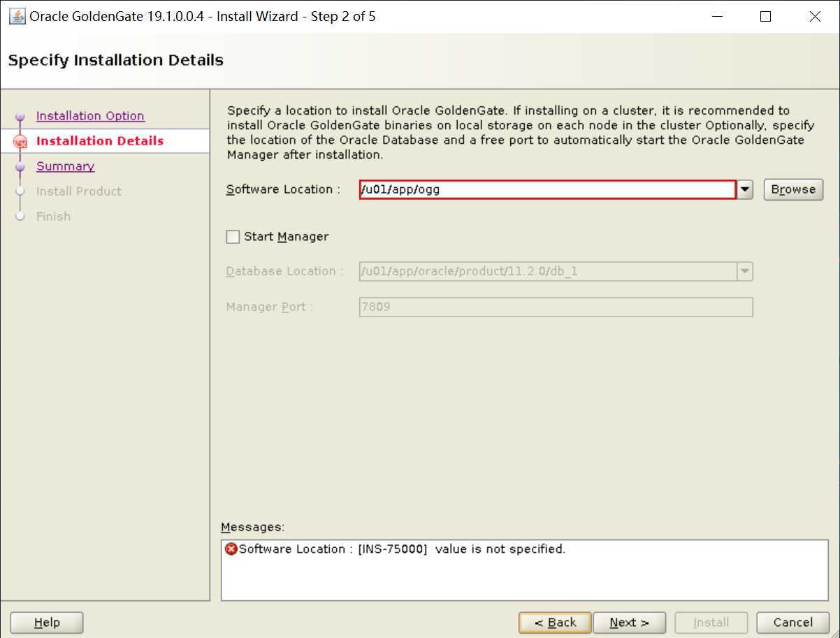Click the Java icon in the title bar
Image resolution: width=840 pixels, height=638 pixels.
coord(17,16)
